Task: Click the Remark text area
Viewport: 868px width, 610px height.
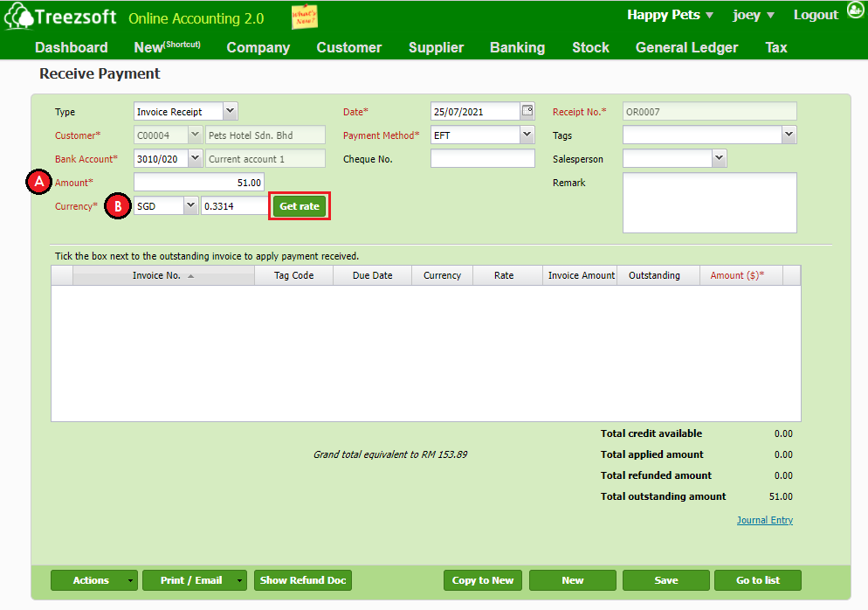Action: pos(709,203)
